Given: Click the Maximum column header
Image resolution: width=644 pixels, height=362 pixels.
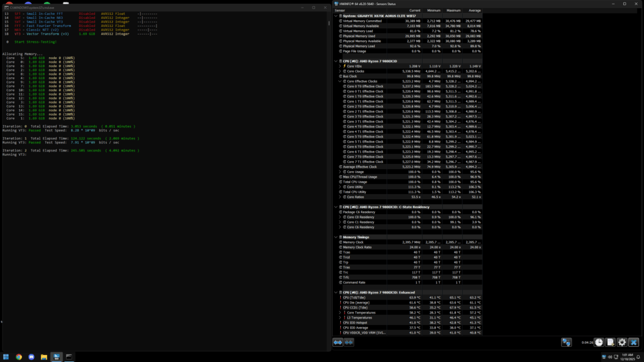Looking at the screenshot, I should pos(452,11).
